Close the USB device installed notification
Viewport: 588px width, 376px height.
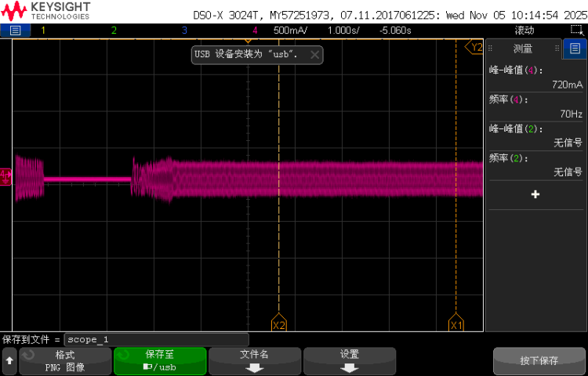(x=314, y=55)
